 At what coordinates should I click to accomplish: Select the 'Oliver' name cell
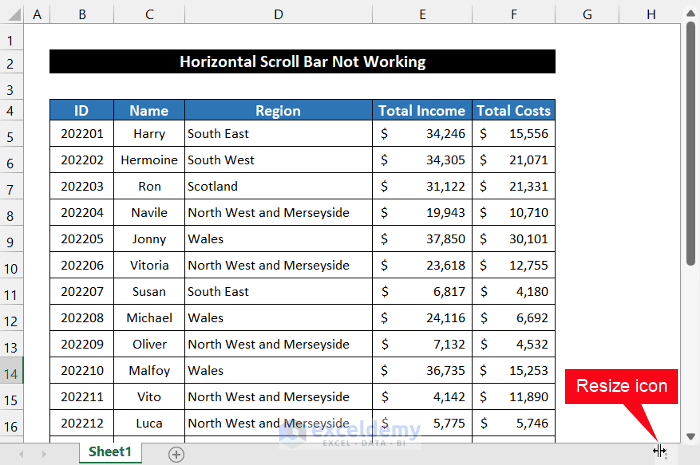tap(149, 344)
